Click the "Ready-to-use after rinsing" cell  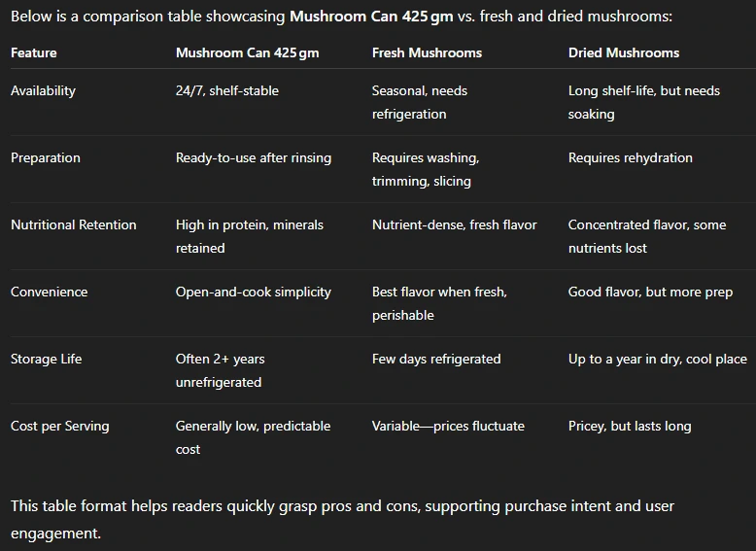point(254,157)
